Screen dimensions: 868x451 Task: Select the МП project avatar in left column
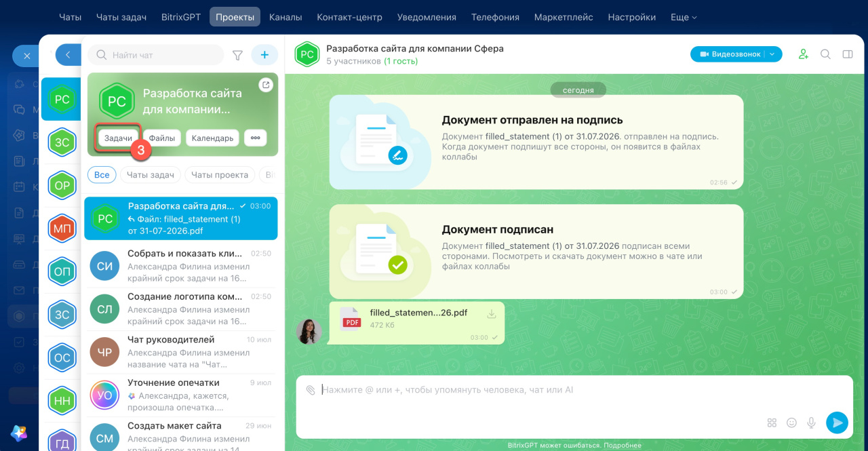point(62,229)
